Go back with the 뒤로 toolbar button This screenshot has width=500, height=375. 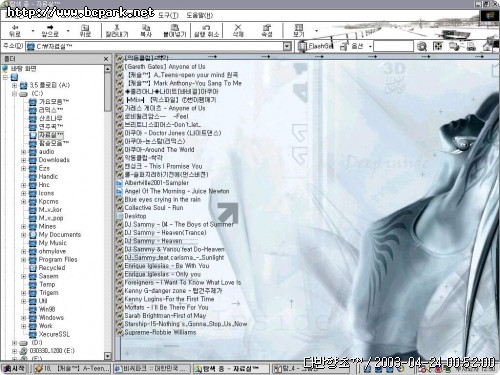point(15,30)
